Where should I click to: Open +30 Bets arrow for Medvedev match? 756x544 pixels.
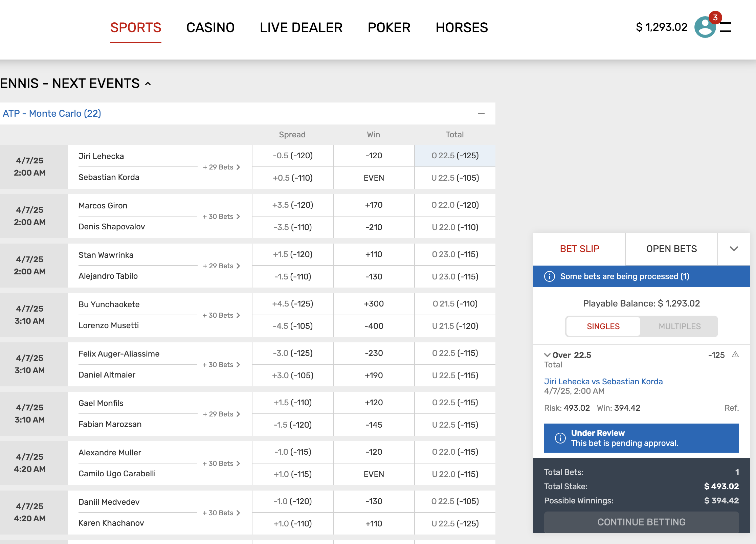pyautogui.click(x=238, y=513)
